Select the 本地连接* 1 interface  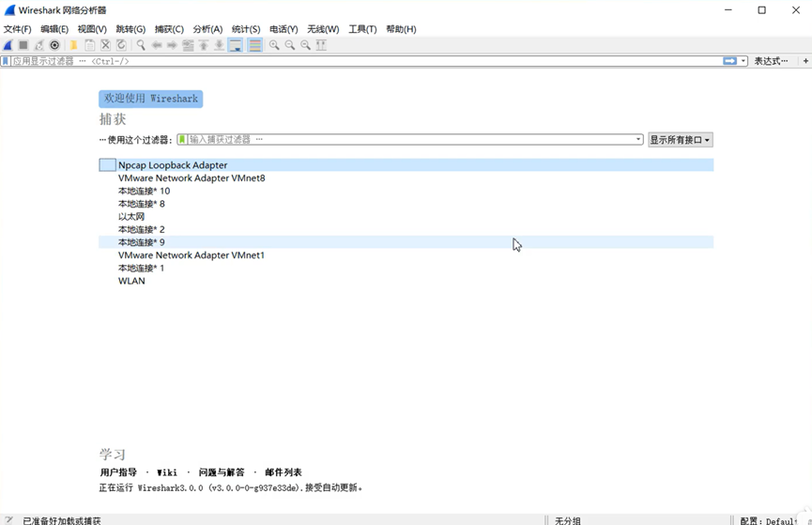(406, 268)
